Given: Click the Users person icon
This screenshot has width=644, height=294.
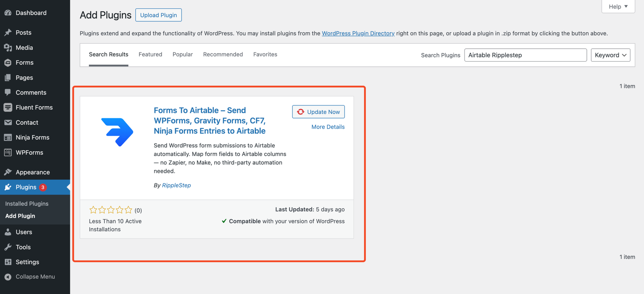Looking at the screenshot, I should (8, 232).
